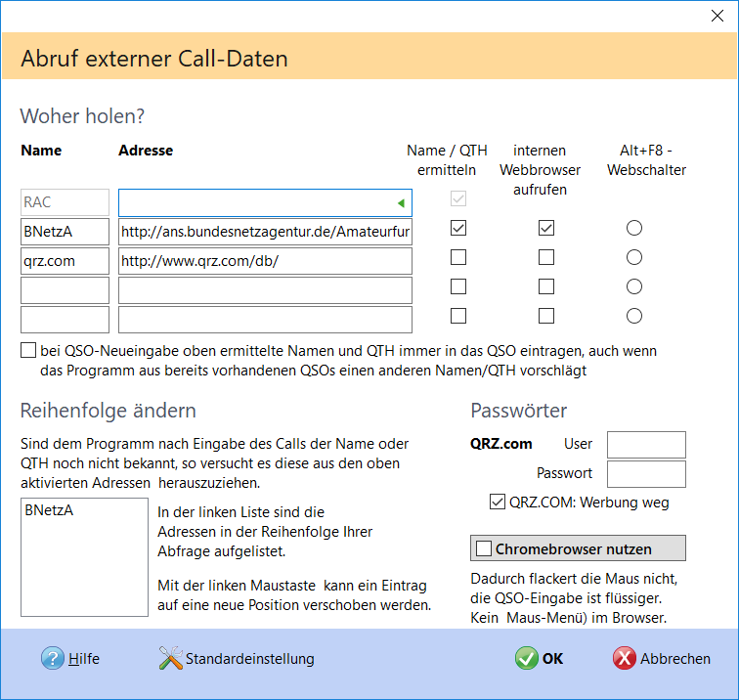Click the Passwörter heading
The height and width of the screenshot is (700, 739).
coord(518,411)
